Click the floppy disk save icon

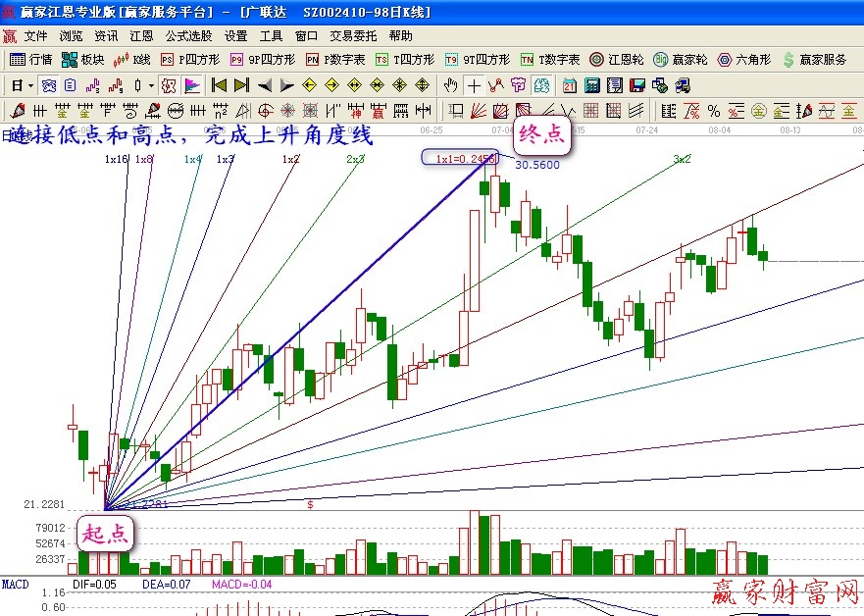[637, 85]
